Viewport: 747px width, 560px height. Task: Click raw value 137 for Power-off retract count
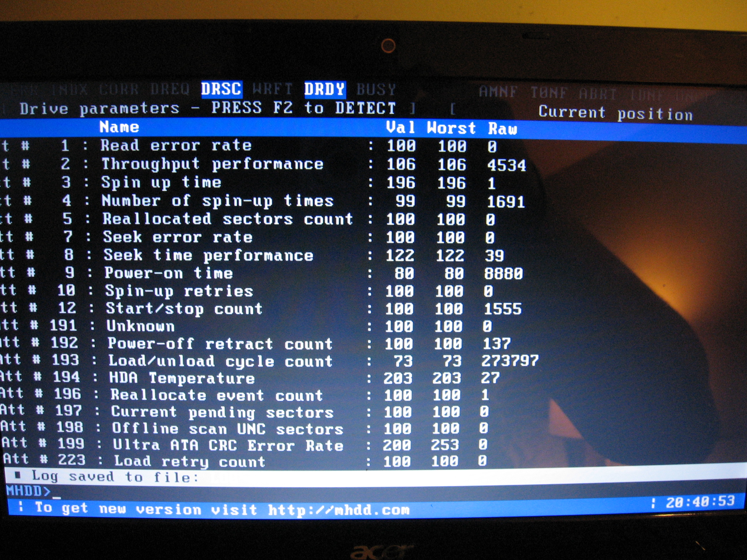[x=497, y=344]
